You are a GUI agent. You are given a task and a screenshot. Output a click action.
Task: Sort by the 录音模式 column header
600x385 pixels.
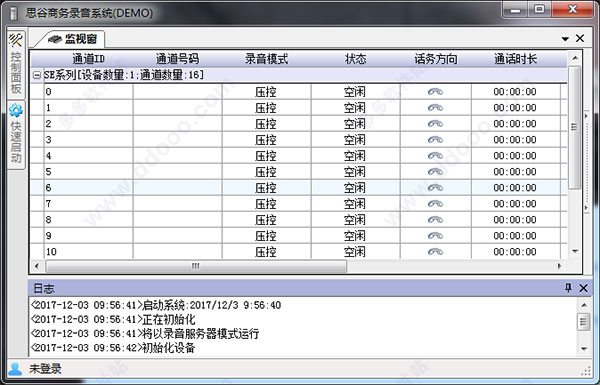point(267,59)
